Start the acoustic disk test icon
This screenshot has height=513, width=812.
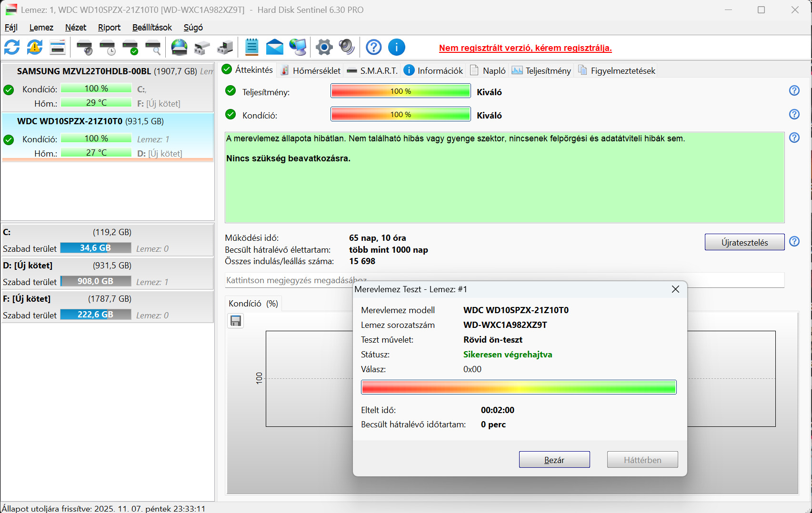tap(84, 47)
